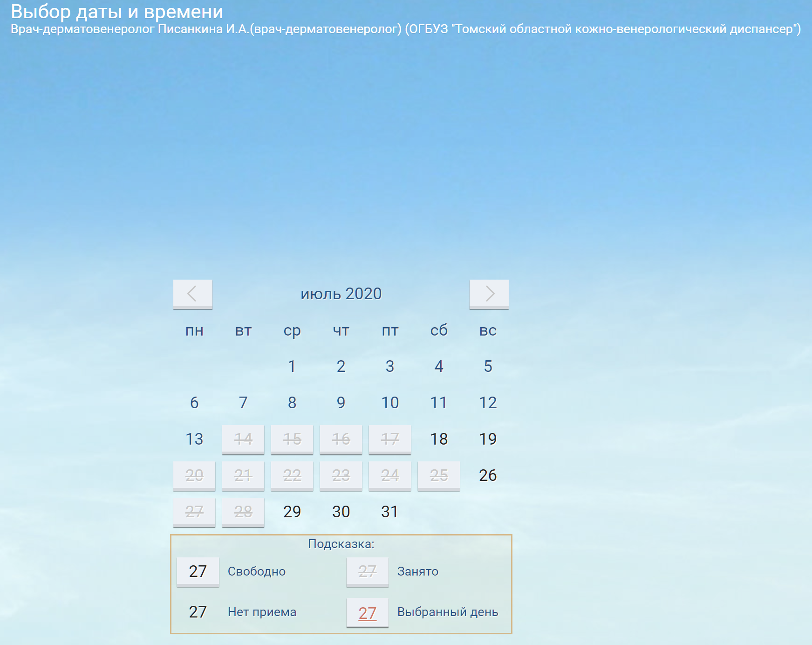Screen dimensions: 812x645
Task: Select July 9 in the calendar
Action: pyautogui.click(x=341, y=403)
